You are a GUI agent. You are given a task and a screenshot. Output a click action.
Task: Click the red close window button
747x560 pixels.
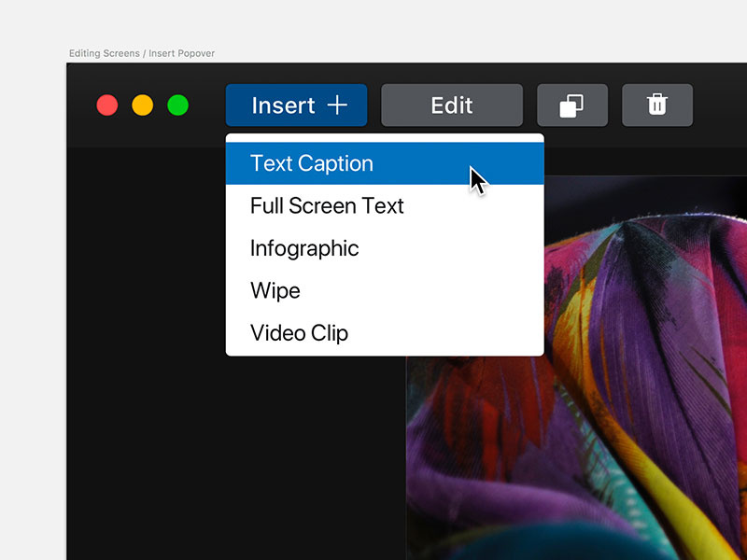(107, 105)
